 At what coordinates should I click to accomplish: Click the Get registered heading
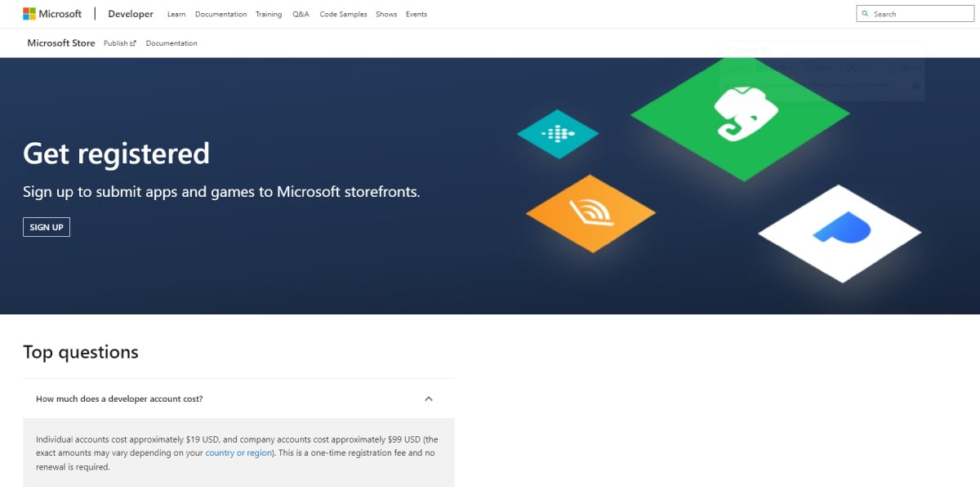coord(117,154)
